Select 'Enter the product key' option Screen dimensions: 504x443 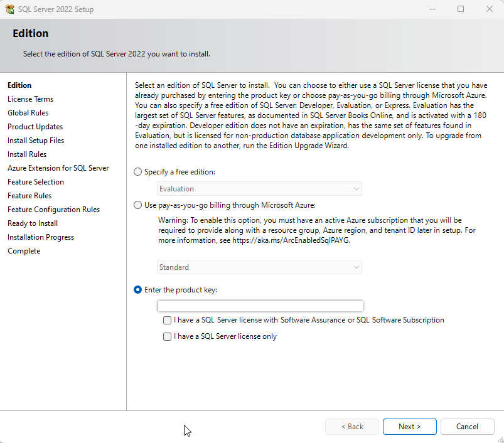click(x=137, y=290)
